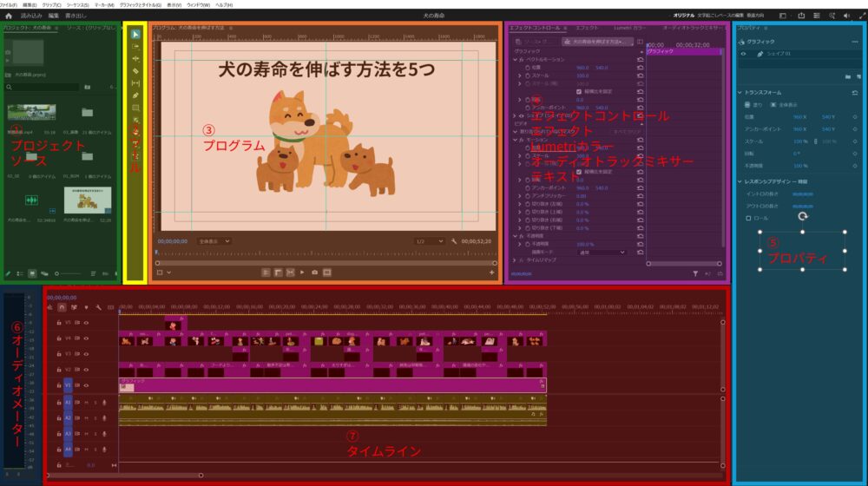Expand Time Remapping in Effect Controls
Viewport: 868px width, 486px height.
516,260
